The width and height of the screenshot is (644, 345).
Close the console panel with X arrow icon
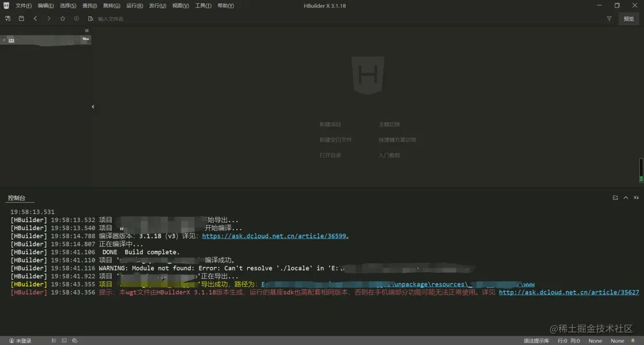click(636, 198)
